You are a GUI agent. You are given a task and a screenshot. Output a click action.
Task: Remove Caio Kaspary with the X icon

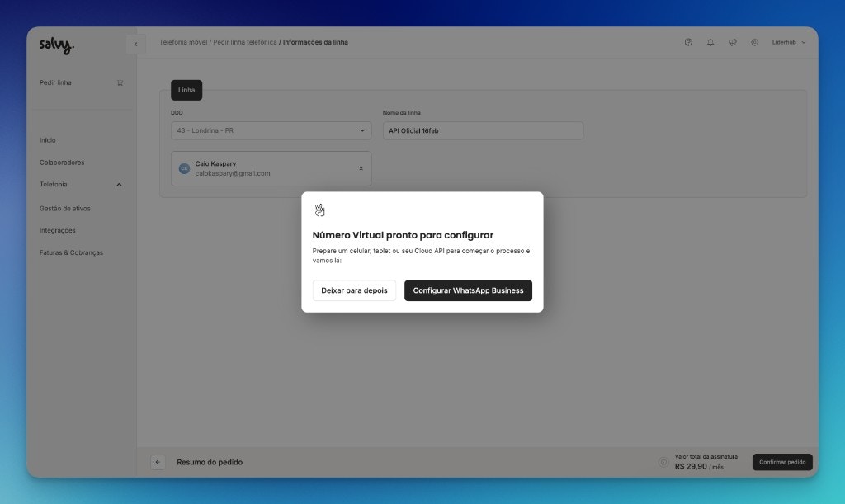[361, 168]
